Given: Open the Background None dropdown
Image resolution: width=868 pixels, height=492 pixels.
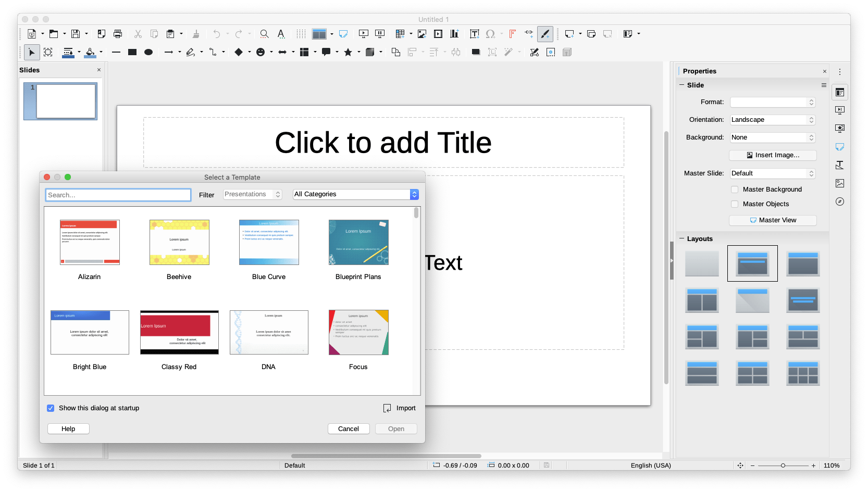Looking at the screenshot, I should (773, 137).
